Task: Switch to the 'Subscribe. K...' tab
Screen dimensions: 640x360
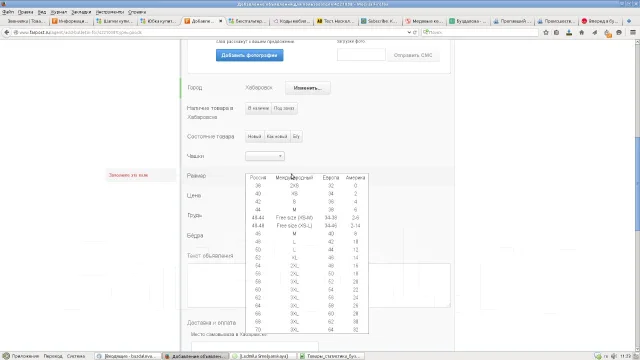Action: pyautogui.click(x=379, y=21)
